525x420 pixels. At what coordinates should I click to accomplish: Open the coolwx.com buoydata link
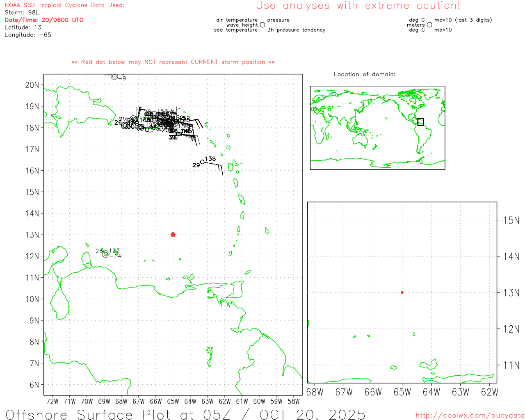coord(470,415)
